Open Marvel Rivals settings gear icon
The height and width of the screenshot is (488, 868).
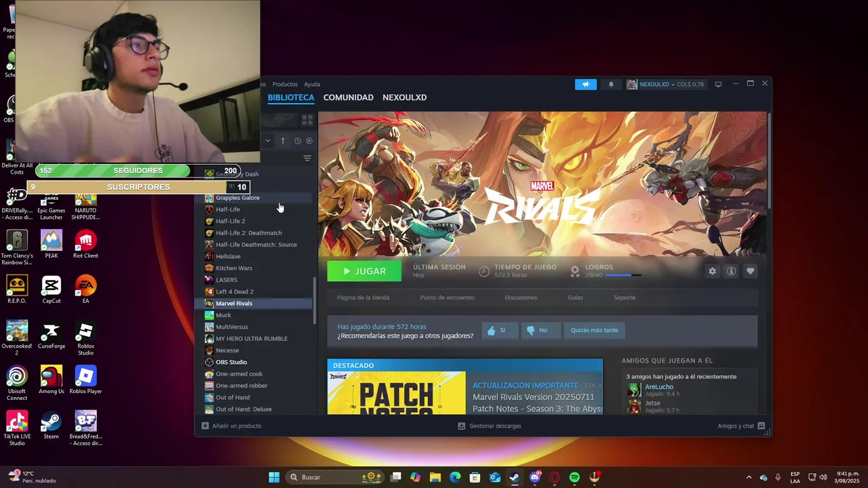(712, 271)
